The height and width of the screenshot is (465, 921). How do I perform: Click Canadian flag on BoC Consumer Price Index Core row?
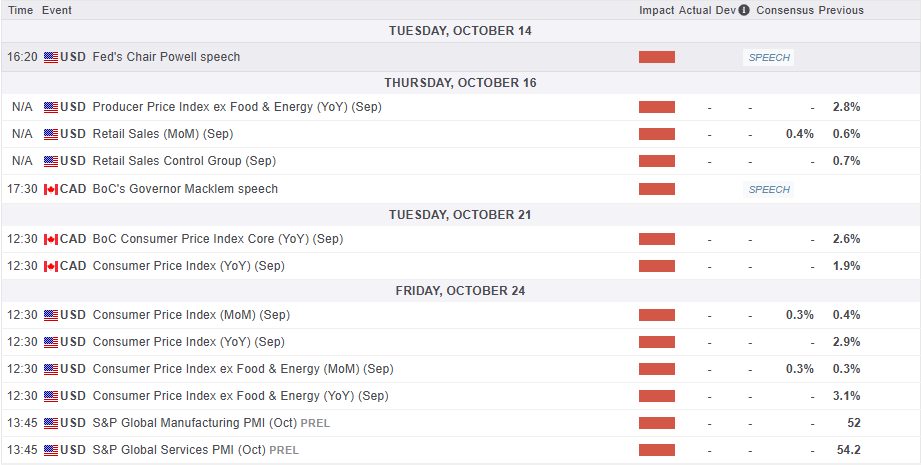tap(51, 239)
